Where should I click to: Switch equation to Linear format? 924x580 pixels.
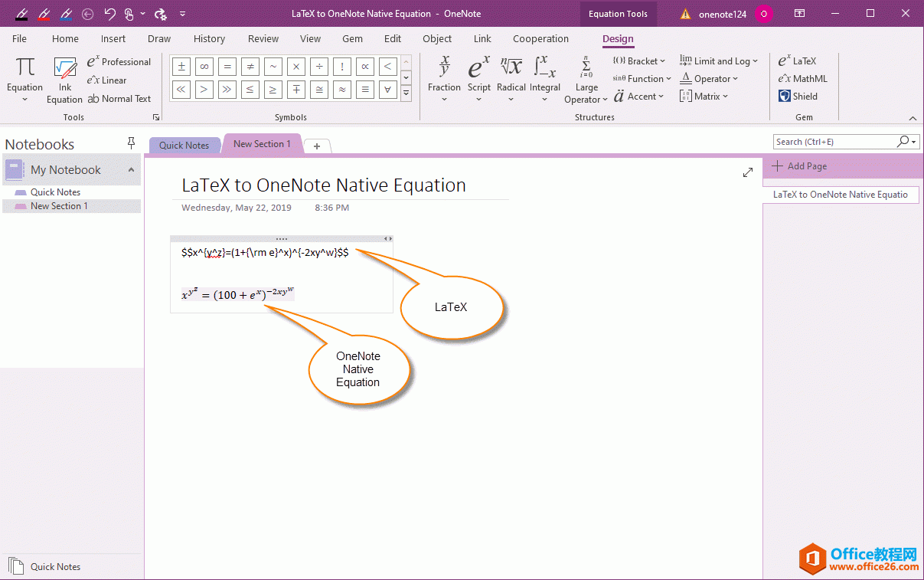106,80
